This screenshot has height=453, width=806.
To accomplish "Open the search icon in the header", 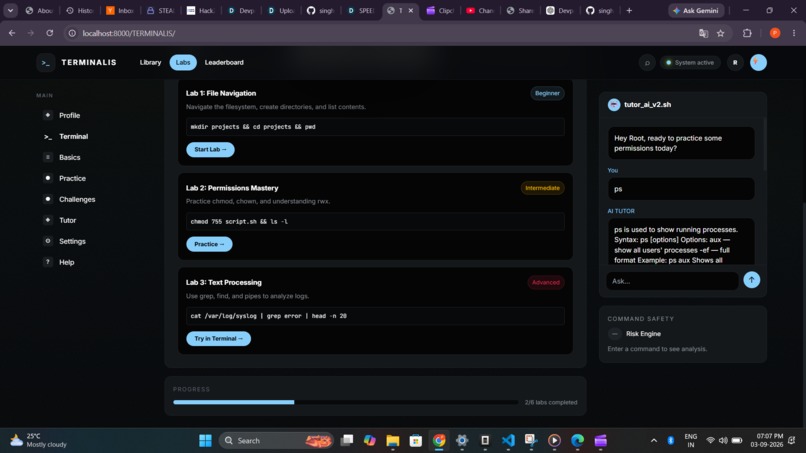I will tap(647, 63).
